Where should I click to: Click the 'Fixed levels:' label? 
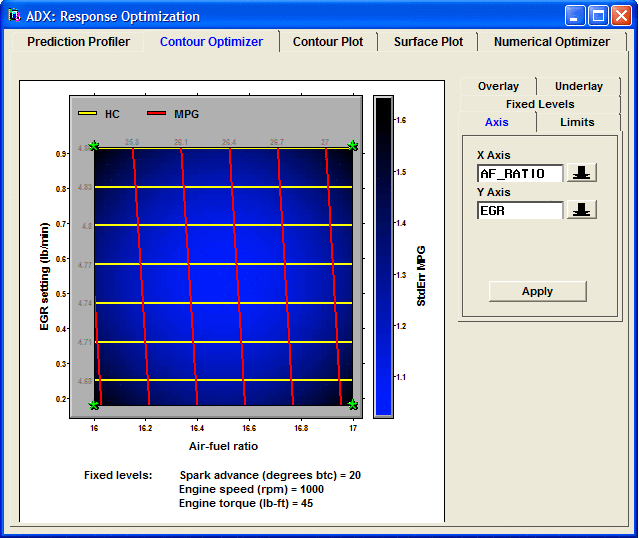click(x=118, y=475)
